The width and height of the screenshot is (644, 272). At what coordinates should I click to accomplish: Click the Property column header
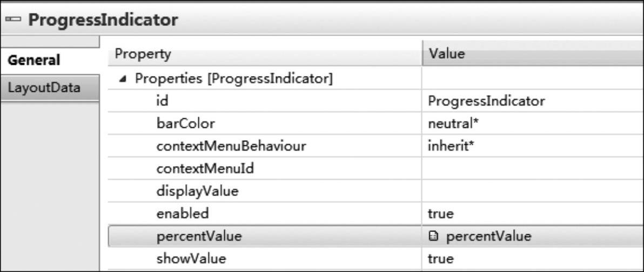pos(265,54)
